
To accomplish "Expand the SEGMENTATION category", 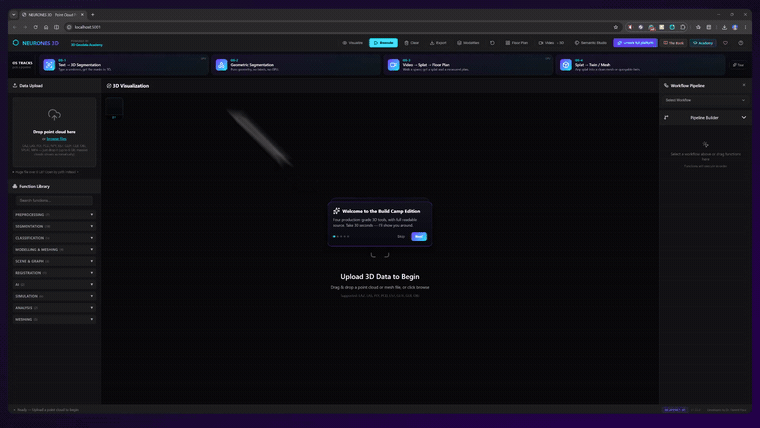I will pyautogui.click(x=54, y=226).
